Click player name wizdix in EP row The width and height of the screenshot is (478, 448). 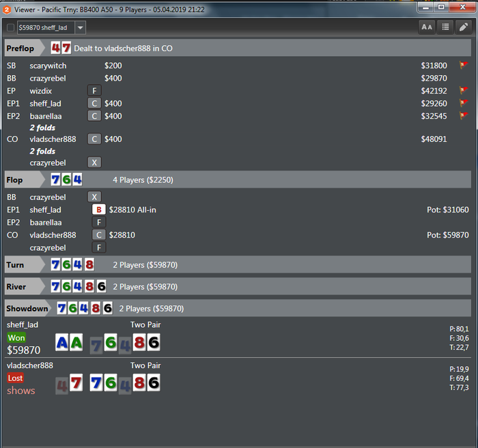[x=40, y=91]
